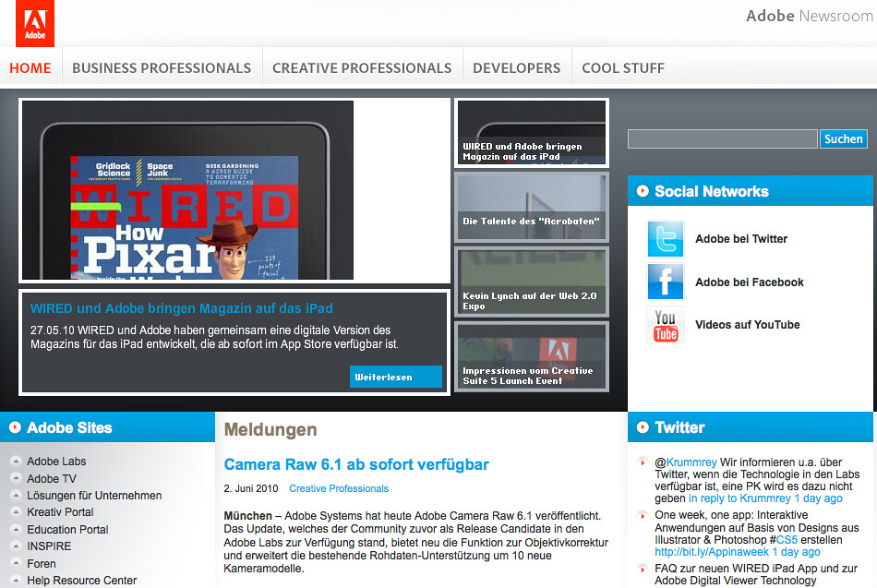Open the INSPIRE link
This screenshot has height=588, width=877.
click(x=49, y=546)
